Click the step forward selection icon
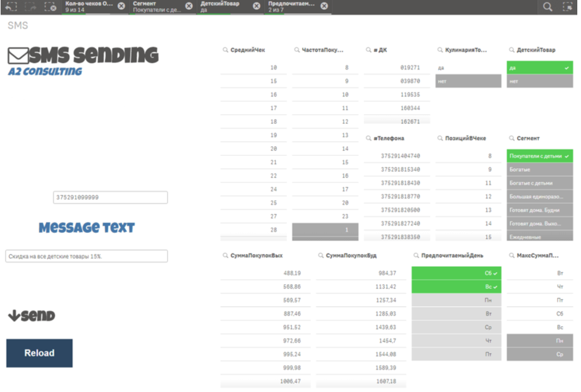The width and height of the screenshot is (581, 392). point(31,7)
